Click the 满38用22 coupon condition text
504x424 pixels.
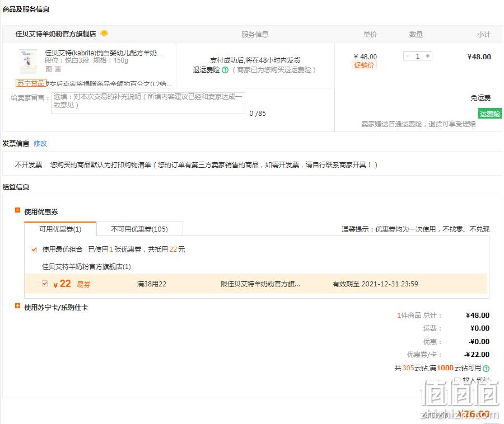click(x=152, y=284)
